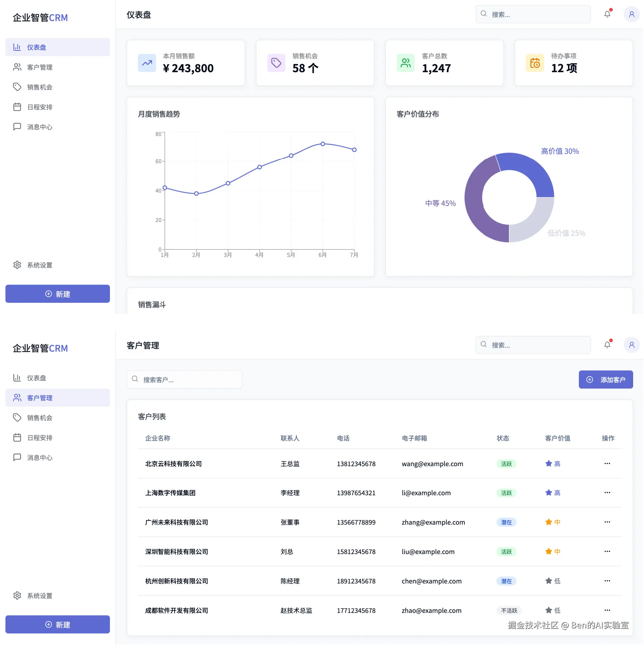Image resolution: width=644 pixels, height=645 pixels.
Task: Click the 联系人 column header
Action: [x=290, y=438]
